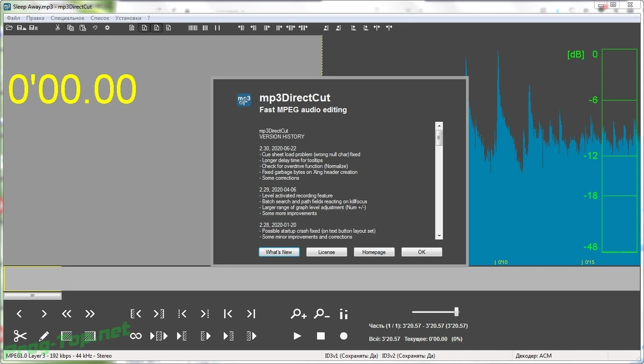
Task: Click the version history scrollbar down arrow
Action: pos(439,236)
